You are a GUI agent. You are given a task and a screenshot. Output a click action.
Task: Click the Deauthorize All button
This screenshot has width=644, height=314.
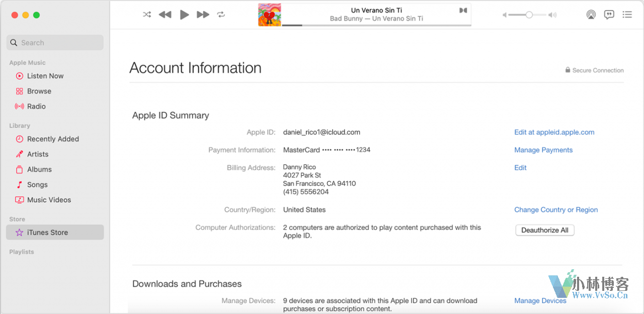point(545,230)
